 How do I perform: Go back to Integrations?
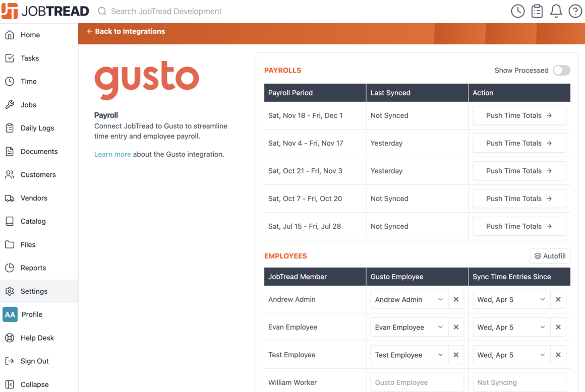tap(126, 31)
